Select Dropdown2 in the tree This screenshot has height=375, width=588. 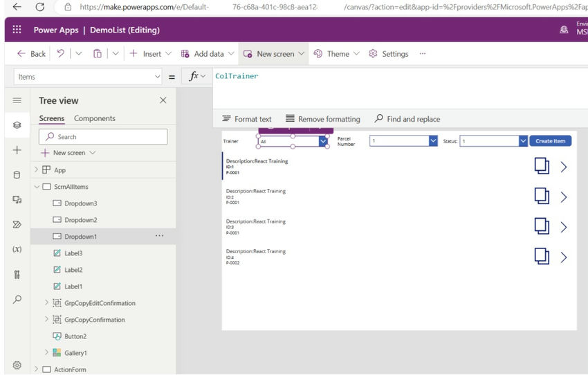pyautogui.click(x=80, y=220)
